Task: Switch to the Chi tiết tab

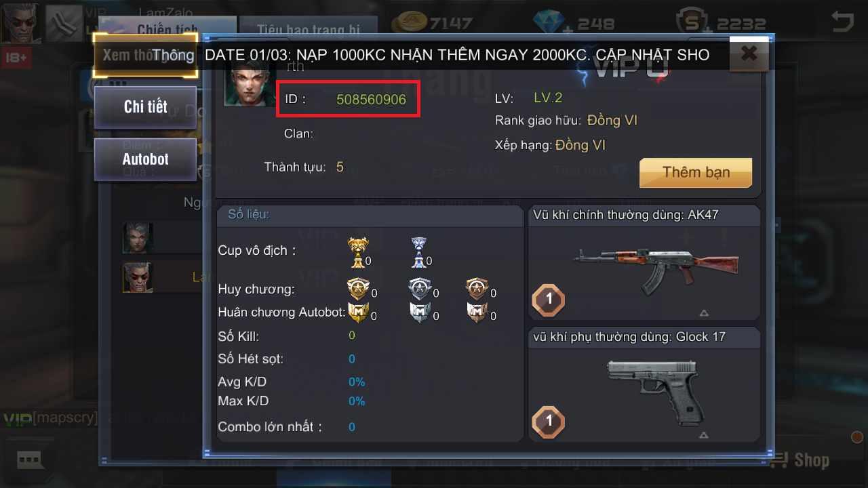Action: (145, 107)
